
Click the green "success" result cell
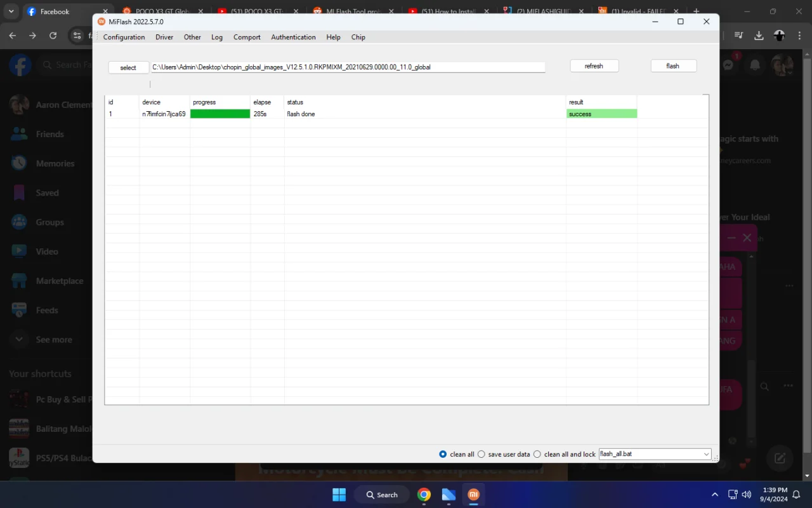(601, 114)
